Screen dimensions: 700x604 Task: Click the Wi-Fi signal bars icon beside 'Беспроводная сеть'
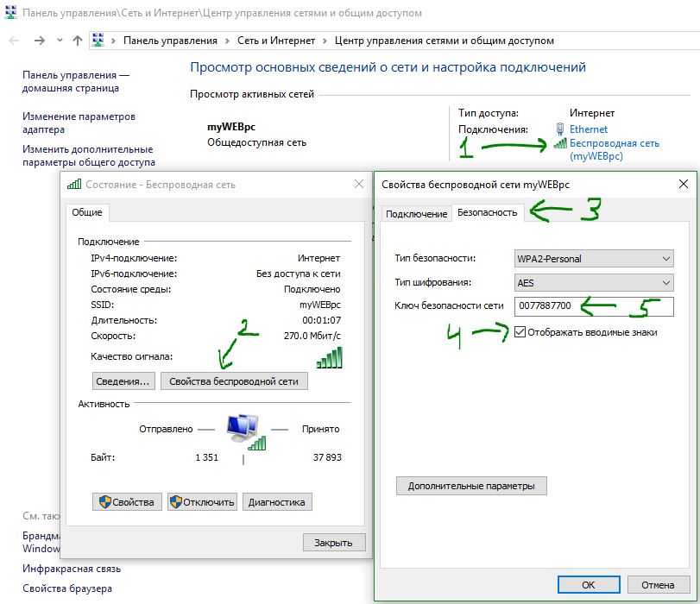click(x=560, y=143)
